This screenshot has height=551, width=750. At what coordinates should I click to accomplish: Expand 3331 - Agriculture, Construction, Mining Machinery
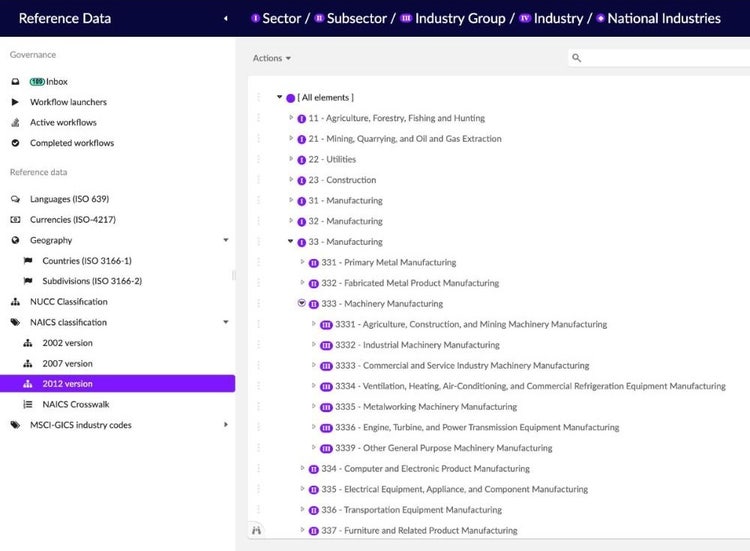click(314, 324)
